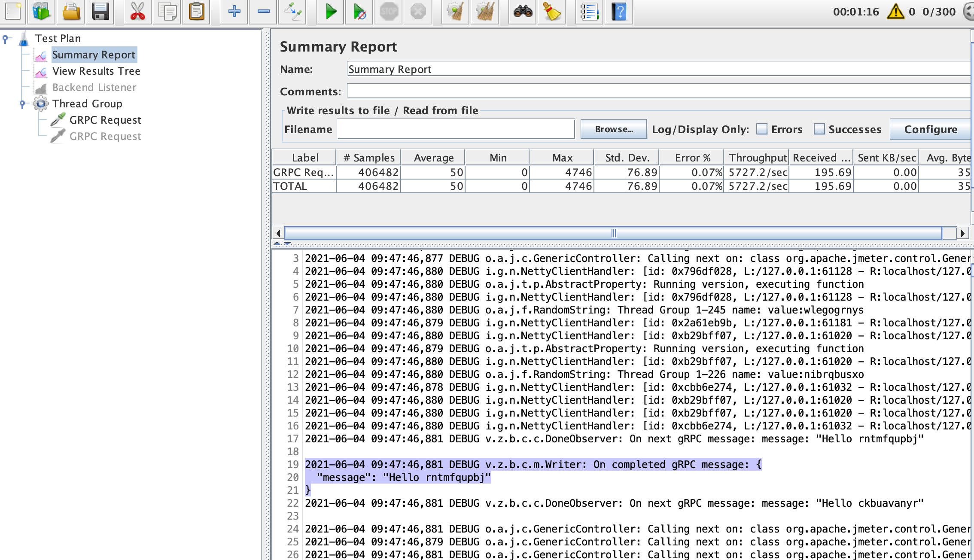Cut the selected tree element
Image resolution: width=974 pixels, height=560 pixels.
(138, 12)
